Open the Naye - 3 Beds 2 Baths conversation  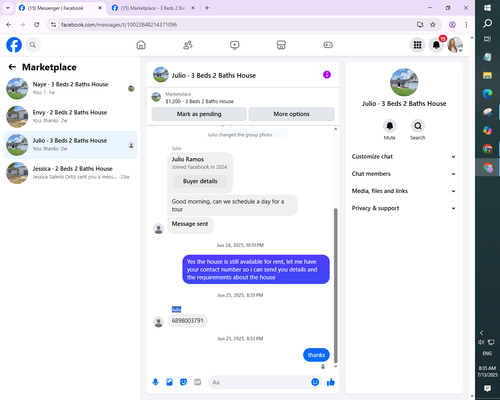(70, 89)
